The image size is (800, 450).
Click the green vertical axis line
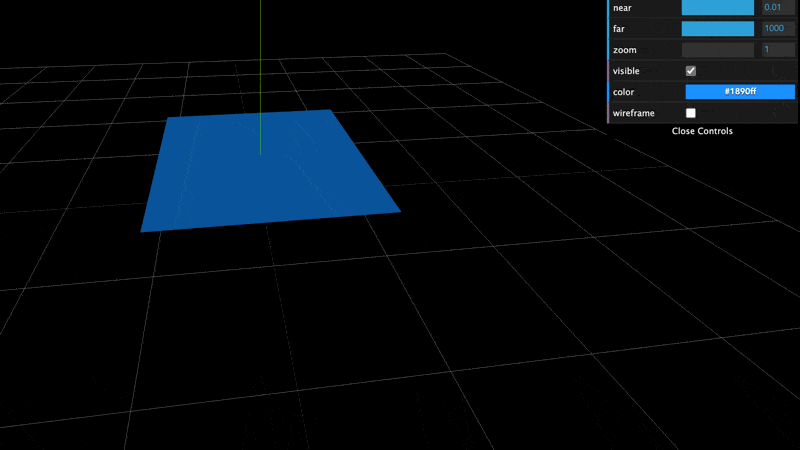pyautogui.click(x=260, y=60)
